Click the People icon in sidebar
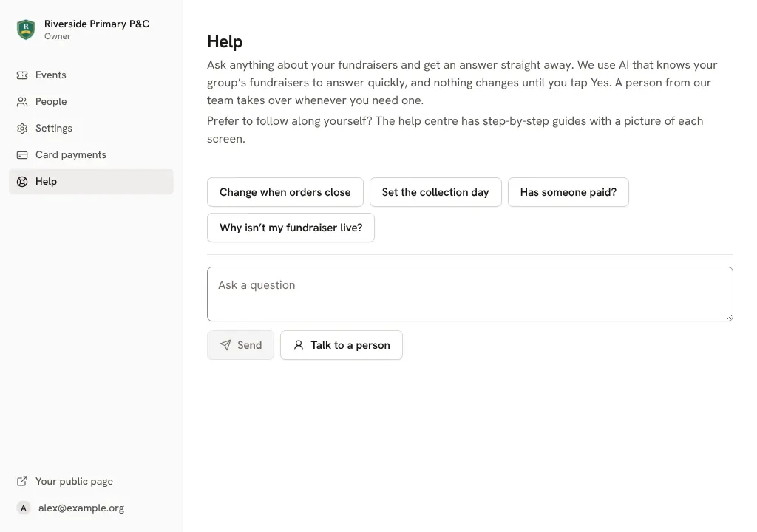The width and height of the screenshot is (757, 532). coord(22,102)
